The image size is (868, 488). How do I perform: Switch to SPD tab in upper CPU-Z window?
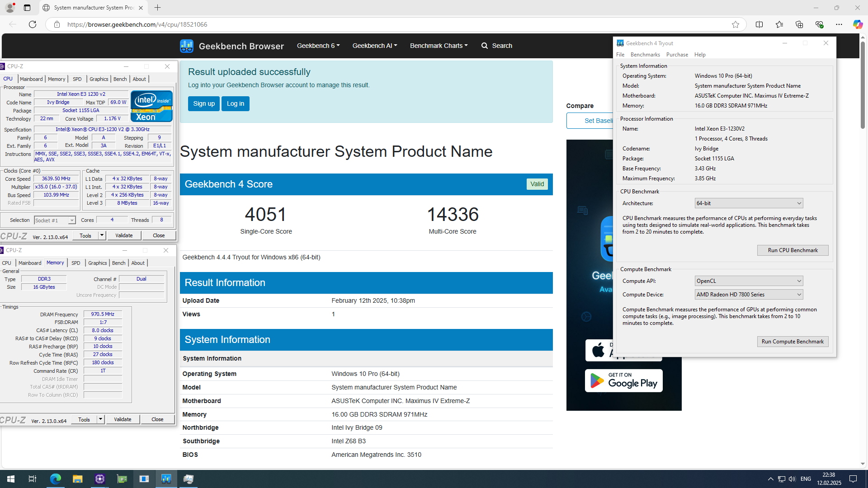pos(77,79)
